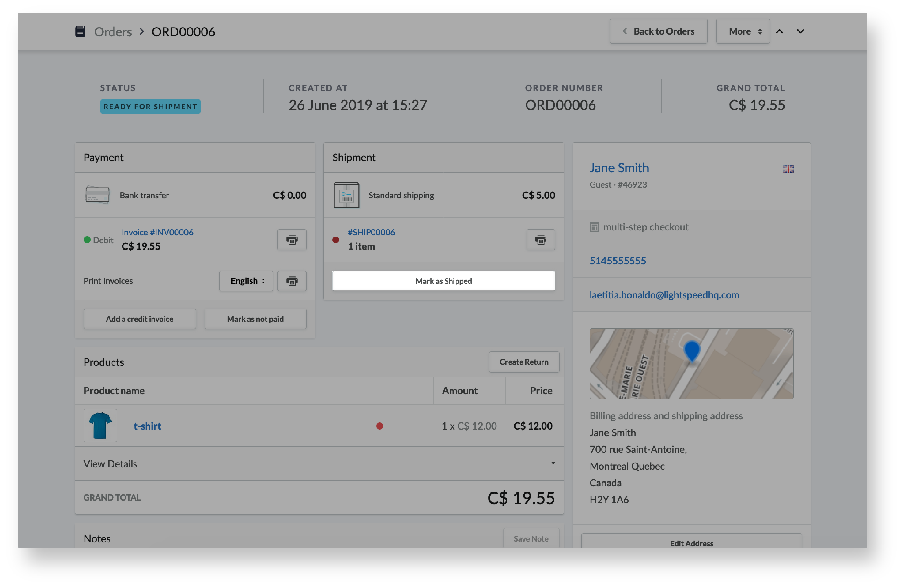Viewport: 902px width, 588px height.
Task: Click the address map thumbnail
Action: [692, 363]
